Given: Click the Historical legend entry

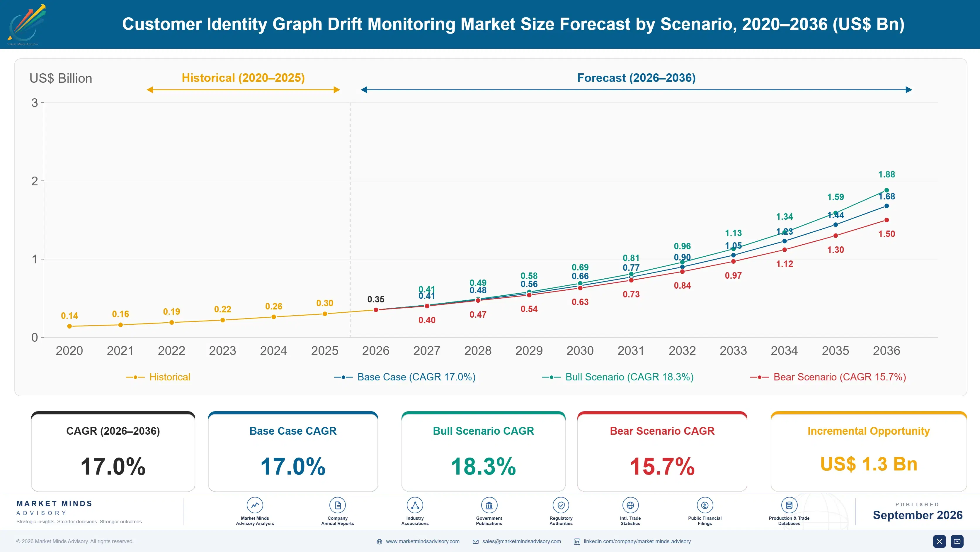Looking at the screenshot, I should pyautogui.click(x=158, y=377).
